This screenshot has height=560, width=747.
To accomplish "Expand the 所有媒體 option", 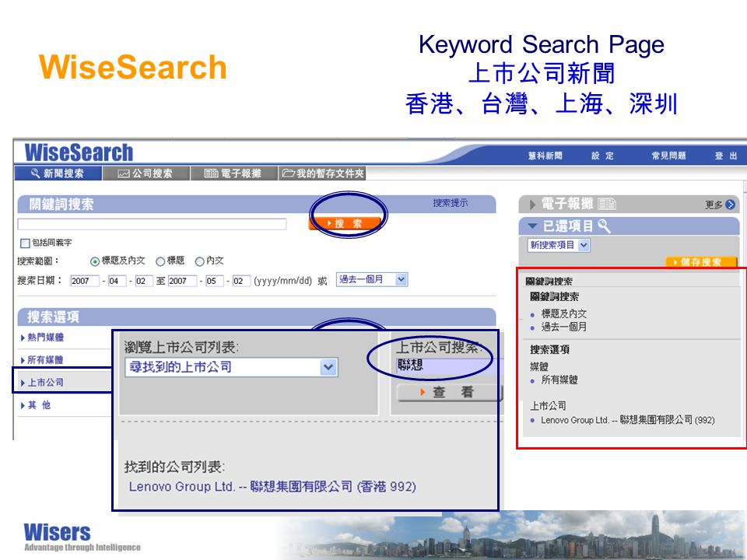I will [45, 360].
